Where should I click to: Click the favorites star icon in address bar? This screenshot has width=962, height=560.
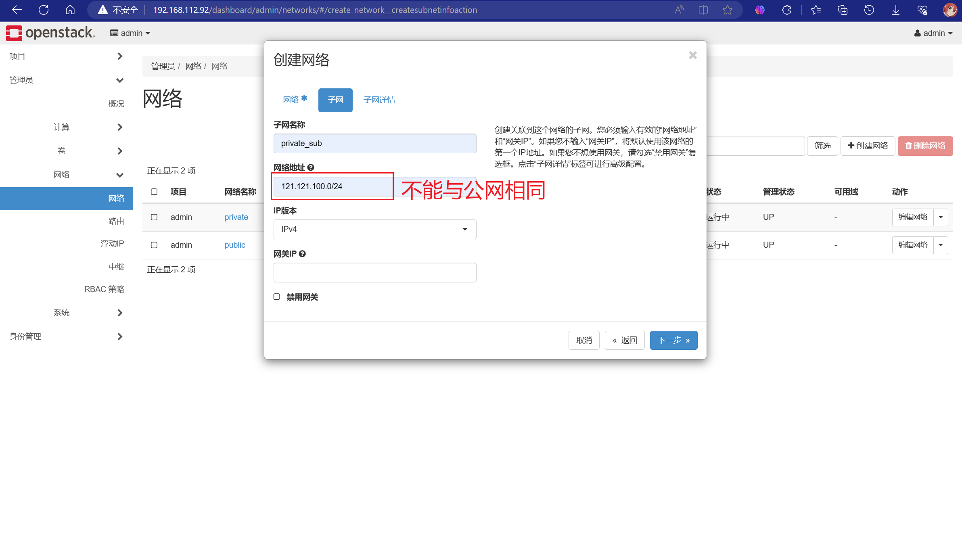point(727,10)
